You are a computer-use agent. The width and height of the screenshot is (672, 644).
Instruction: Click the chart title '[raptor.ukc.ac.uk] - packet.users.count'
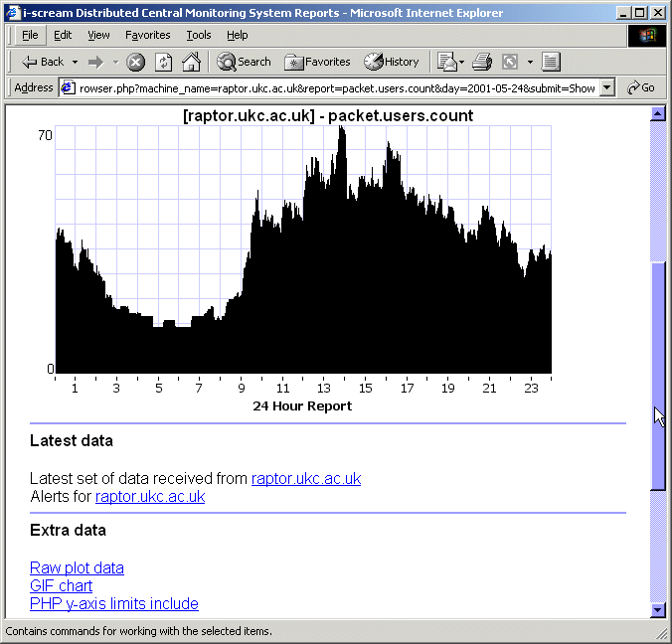[328, 115]
